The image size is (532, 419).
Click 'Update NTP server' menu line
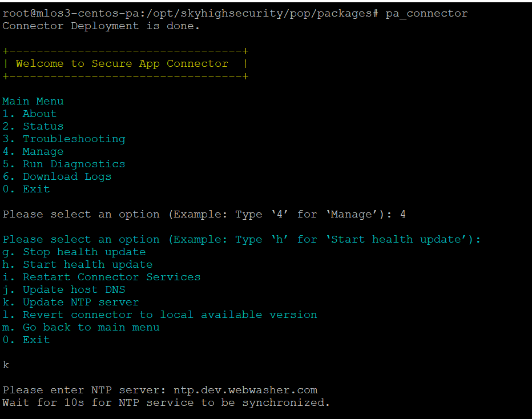tap(70, 302)
